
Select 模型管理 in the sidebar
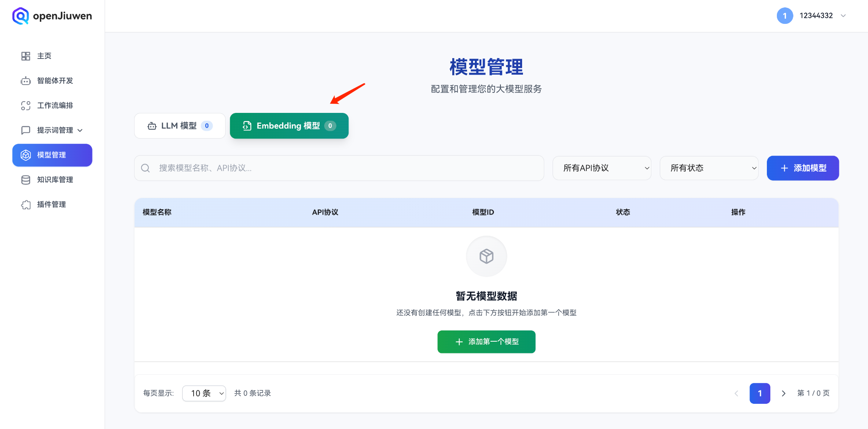tap(52, 155)
